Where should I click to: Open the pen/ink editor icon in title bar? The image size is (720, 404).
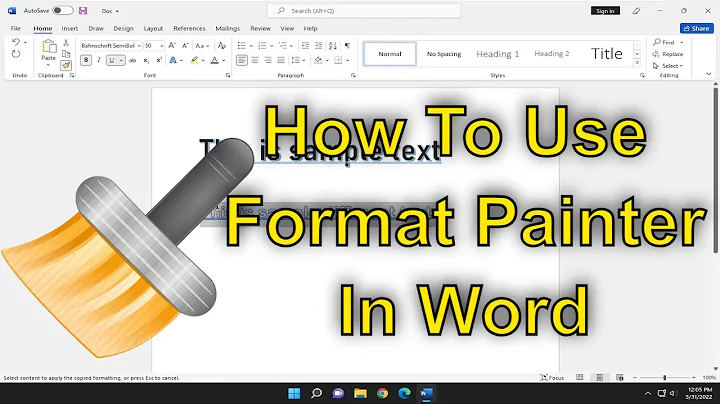click(x=636, y=11)
